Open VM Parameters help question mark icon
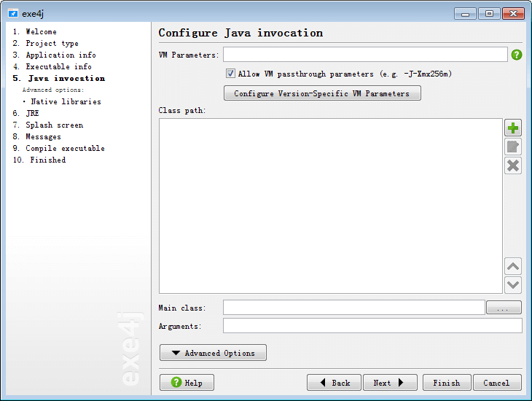The width and height of the screenshot is (532, 401). click(x=517, y=55)
